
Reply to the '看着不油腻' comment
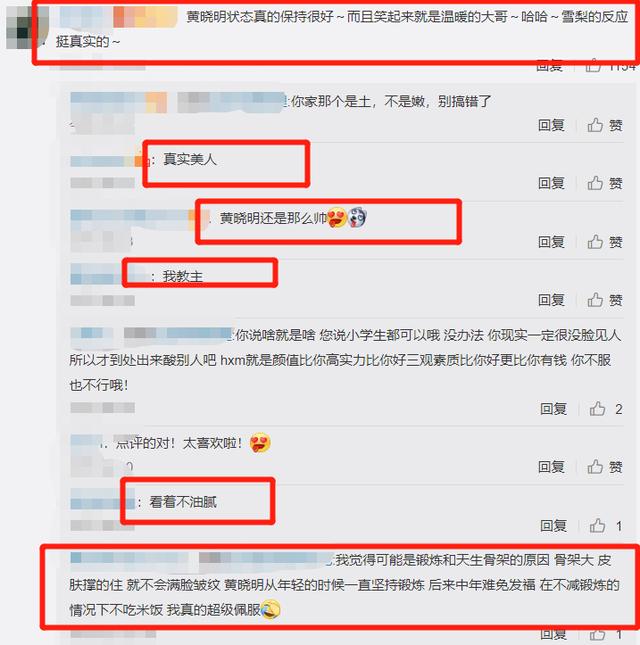(553, 526)
